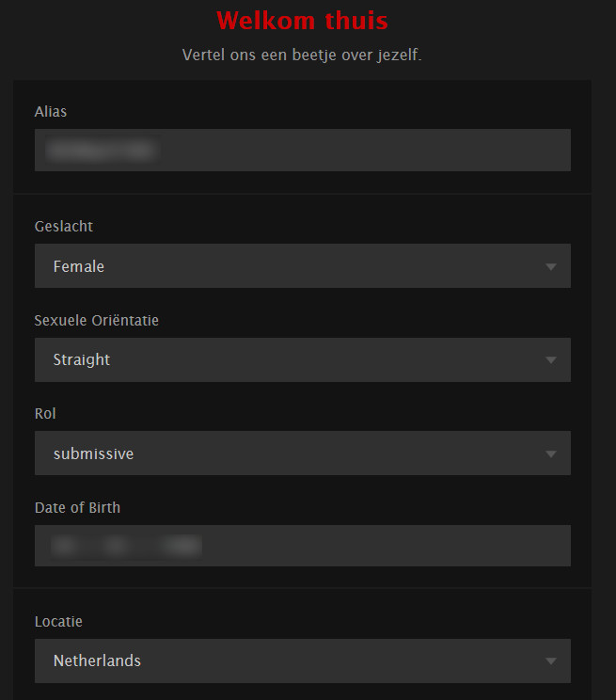Click the red Welkom thuis heading
This screenshot has height=700, width=616.
[302, 21]
